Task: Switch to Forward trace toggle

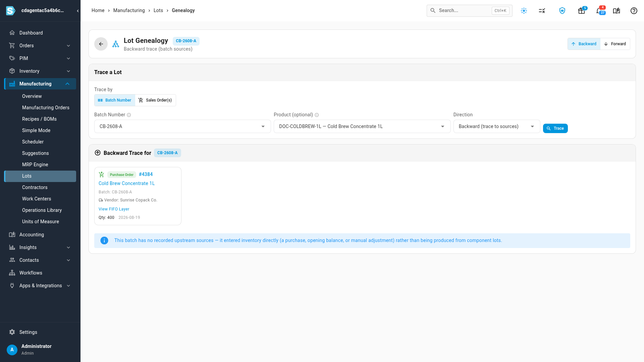Action: (x=615, y=44)
